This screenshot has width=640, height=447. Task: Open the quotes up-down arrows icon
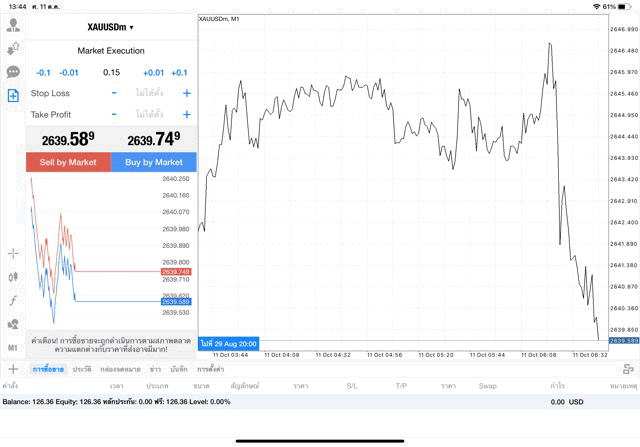(x=13, y=48)
